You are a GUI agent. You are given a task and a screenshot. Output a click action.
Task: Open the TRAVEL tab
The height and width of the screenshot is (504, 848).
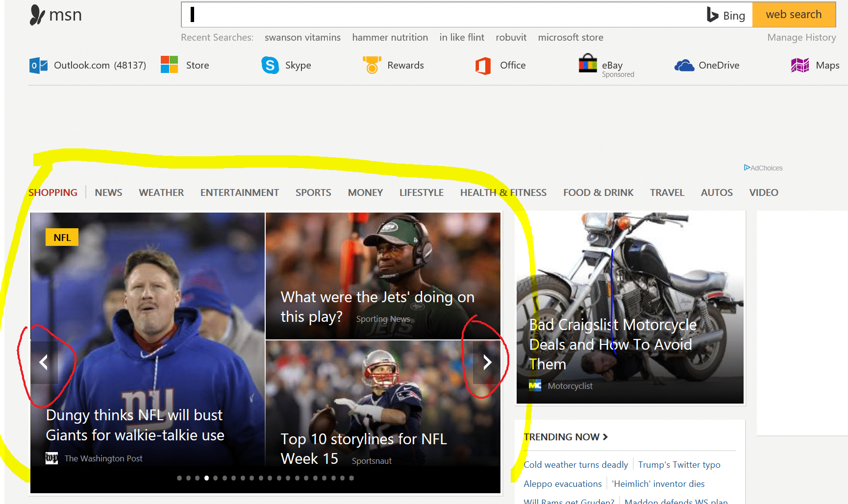click(x=667, y=192)
